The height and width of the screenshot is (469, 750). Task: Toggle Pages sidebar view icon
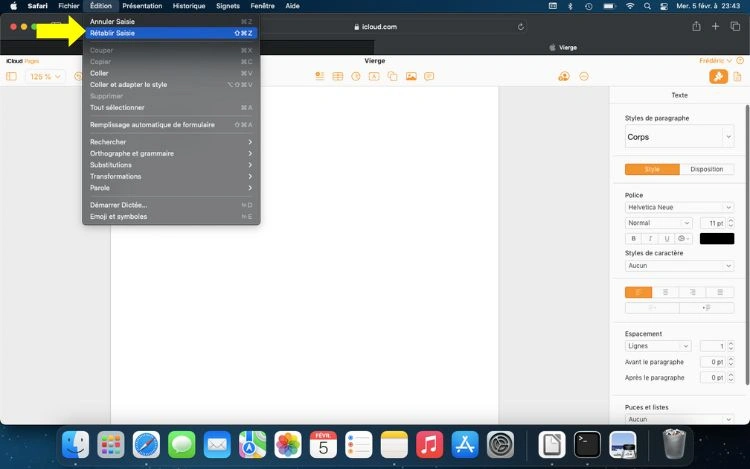11,76
